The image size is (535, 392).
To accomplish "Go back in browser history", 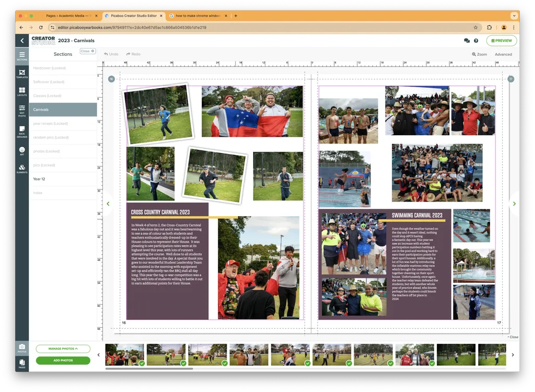I will tap(21, 27).
